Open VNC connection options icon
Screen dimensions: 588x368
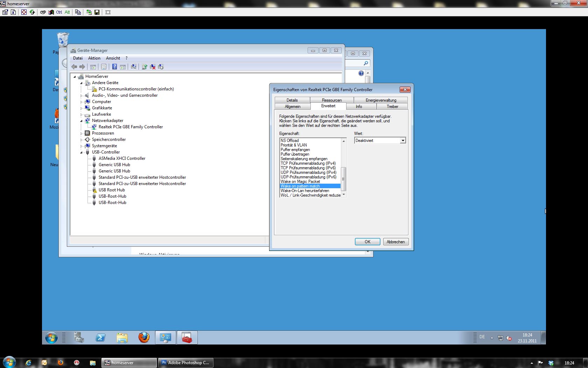(x=5, y=12)
